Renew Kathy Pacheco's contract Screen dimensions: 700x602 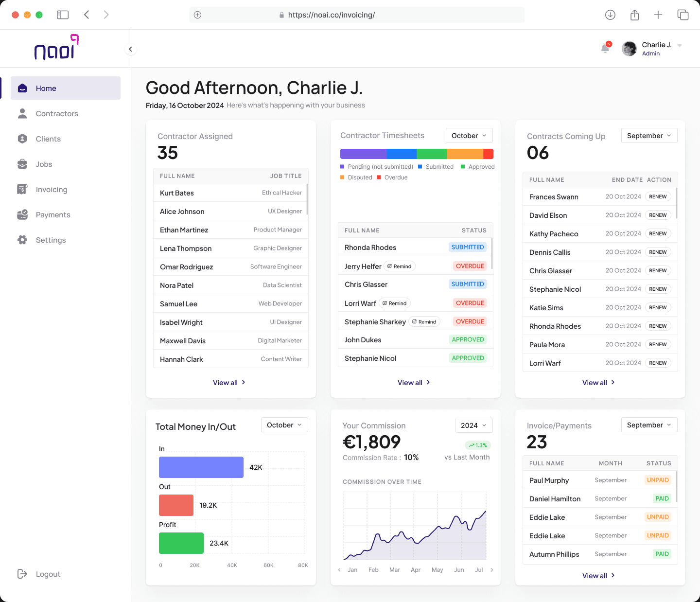[x=658, y=233]
